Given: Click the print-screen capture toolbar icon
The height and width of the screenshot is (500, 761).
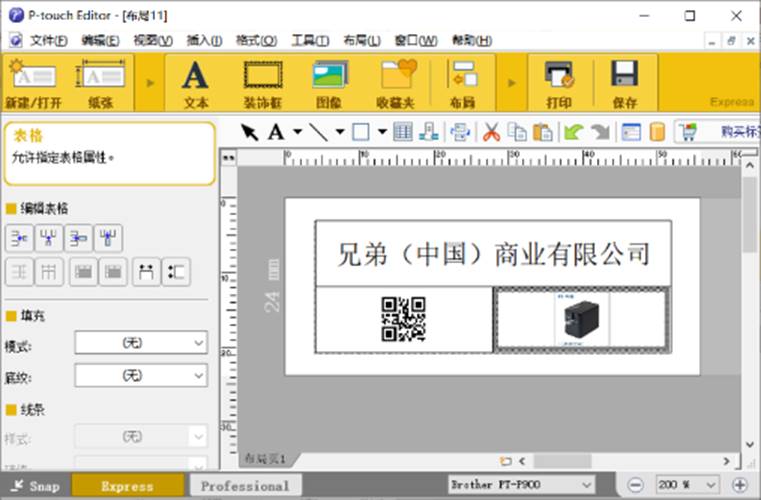Looking at the screenshot, I should 460,132.
